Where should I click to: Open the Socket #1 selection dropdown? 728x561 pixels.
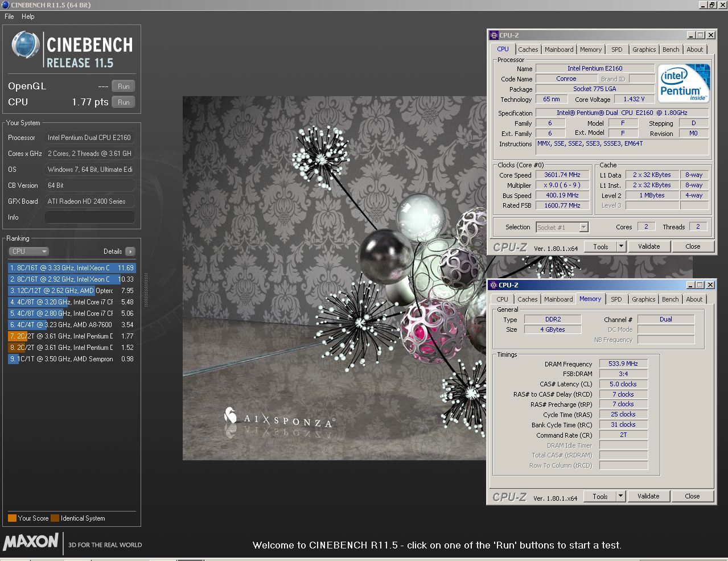coord(562,228)
